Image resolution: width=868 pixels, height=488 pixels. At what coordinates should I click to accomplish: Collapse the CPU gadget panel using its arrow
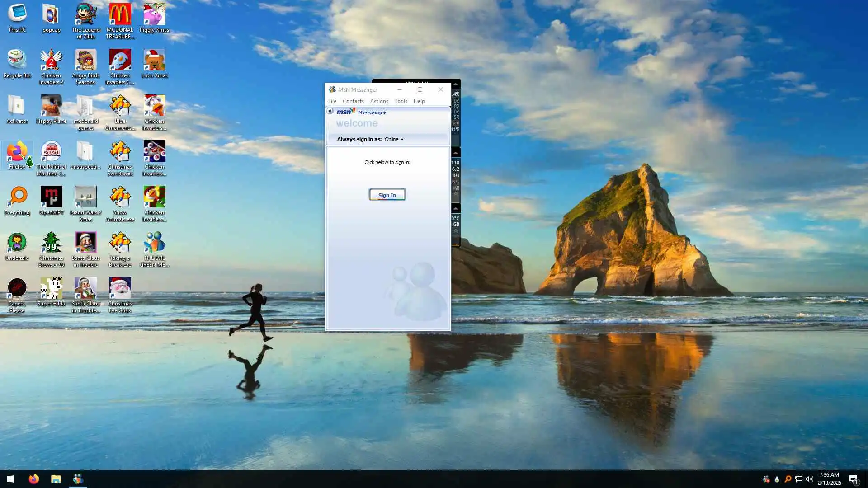tap(456, 84)
